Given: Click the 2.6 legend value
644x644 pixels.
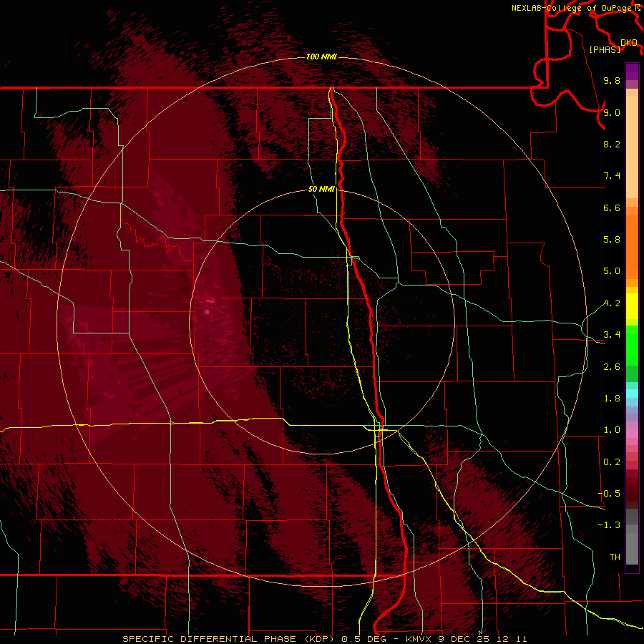Looking at the screenshot, I should 612,367.
